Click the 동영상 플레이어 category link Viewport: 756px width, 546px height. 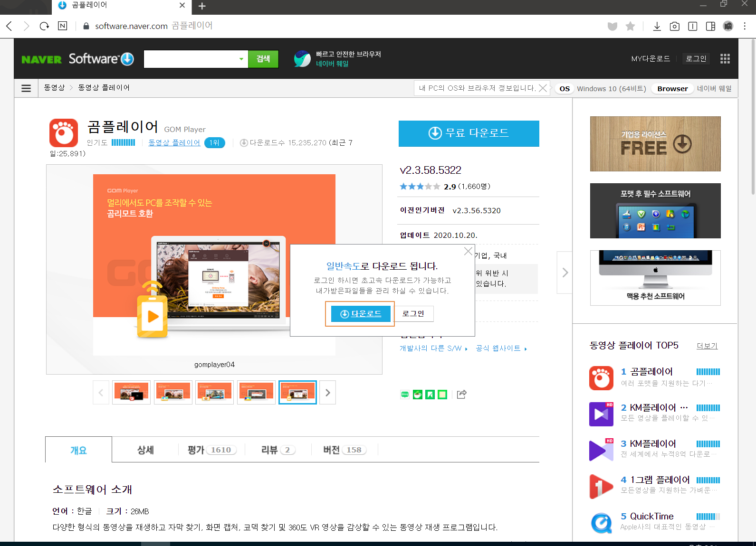pos(174,142)
